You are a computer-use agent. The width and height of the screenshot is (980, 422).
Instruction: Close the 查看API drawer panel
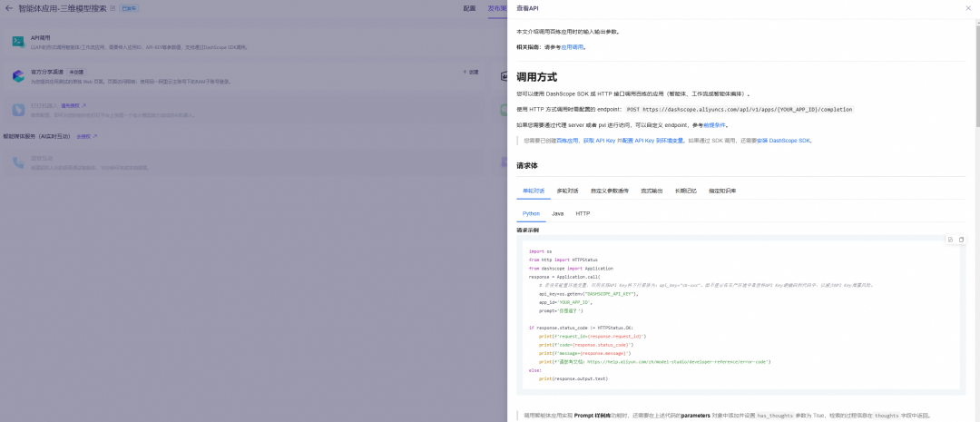pos(967,7)
